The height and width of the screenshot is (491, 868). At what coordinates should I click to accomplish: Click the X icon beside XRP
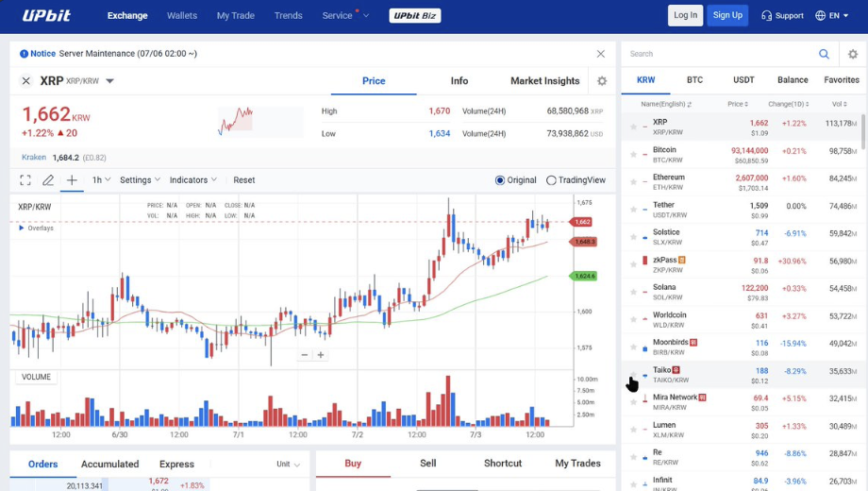(26, 81)
